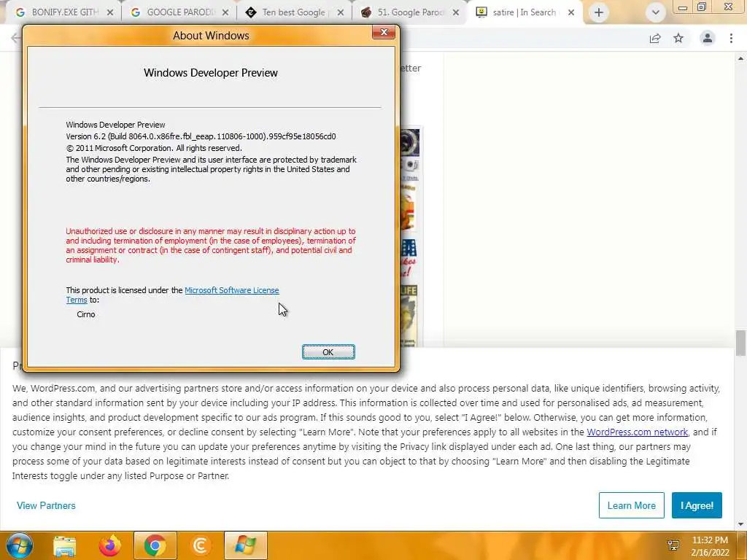747x560 pixels.
Task: Close the GOOGLE PAROD tab
Action: 225,12
